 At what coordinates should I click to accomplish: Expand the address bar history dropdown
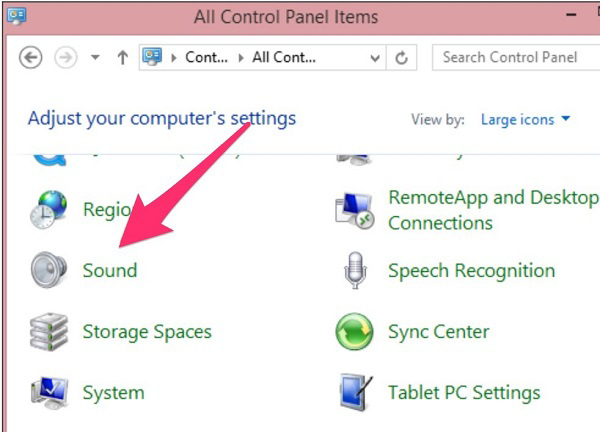[375, 57]
